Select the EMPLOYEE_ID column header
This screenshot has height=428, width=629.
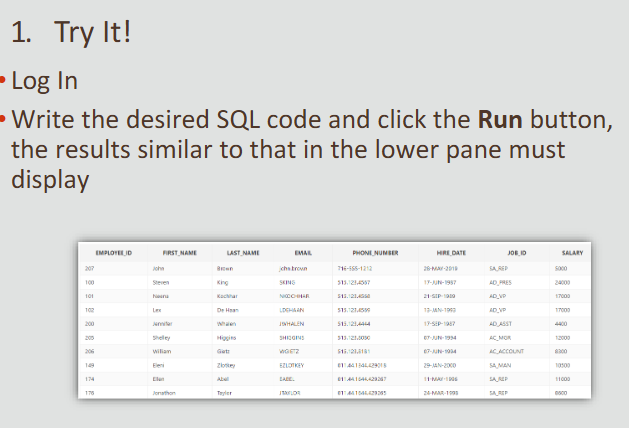coord(114,253)
